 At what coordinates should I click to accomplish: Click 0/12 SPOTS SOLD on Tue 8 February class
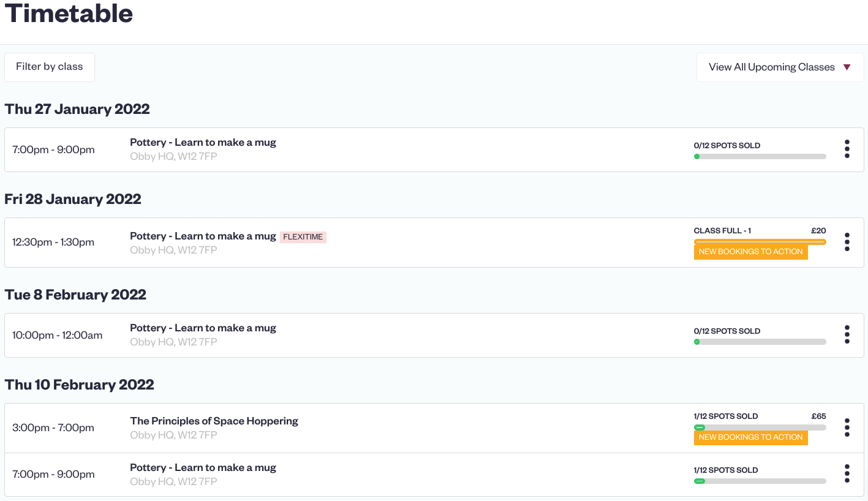click(727, 331)
